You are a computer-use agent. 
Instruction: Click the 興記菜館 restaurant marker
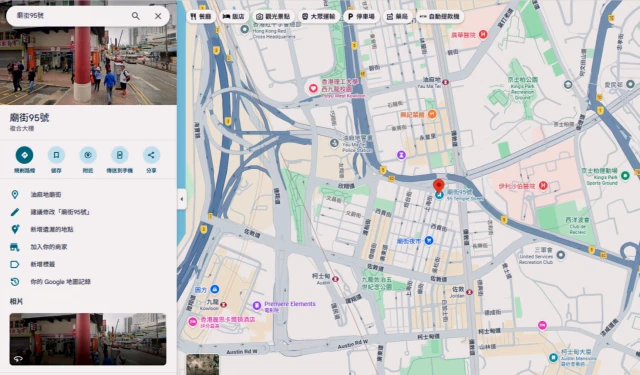point(432,115)
